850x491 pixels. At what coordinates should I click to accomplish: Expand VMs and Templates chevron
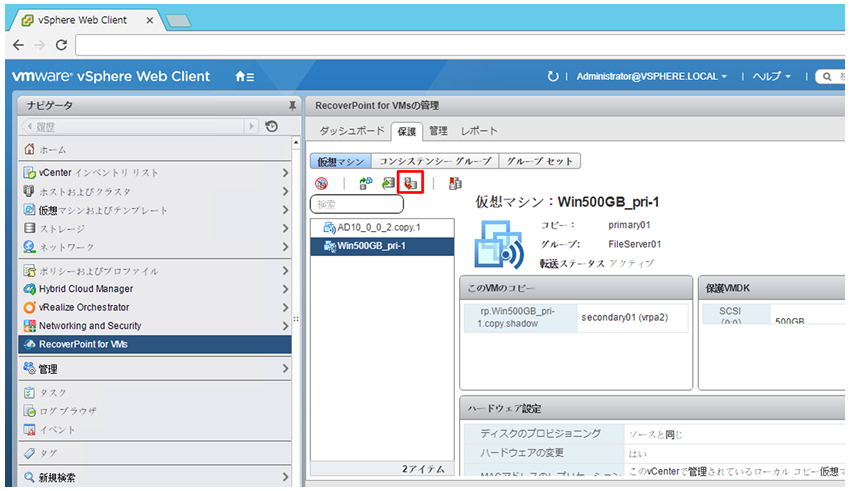pos(285,210)
